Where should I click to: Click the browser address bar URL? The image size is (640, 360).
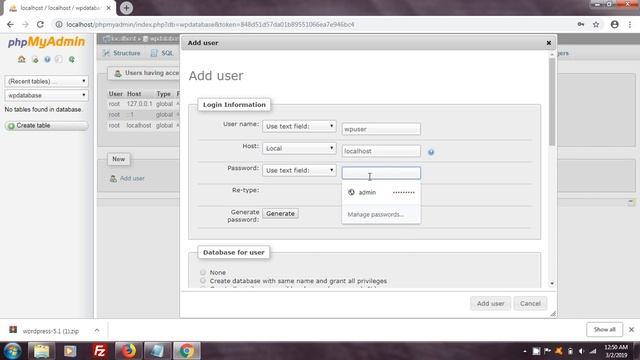click(211, 24)
